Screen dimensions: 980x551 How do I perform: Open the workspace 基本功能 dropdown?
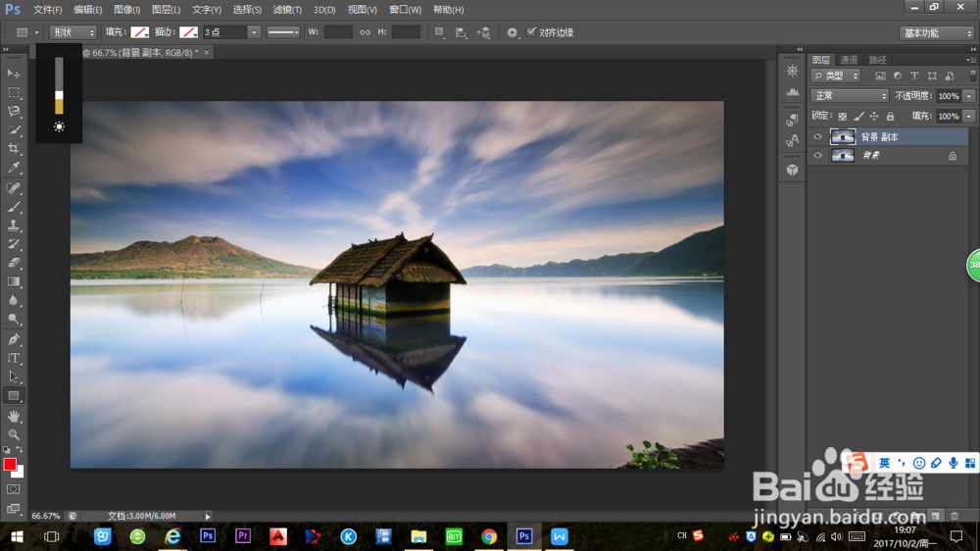pos(936,32)
